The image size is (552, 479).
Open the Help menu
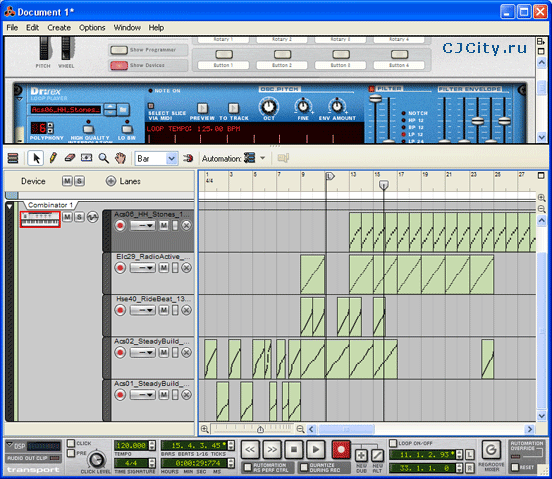156,27
